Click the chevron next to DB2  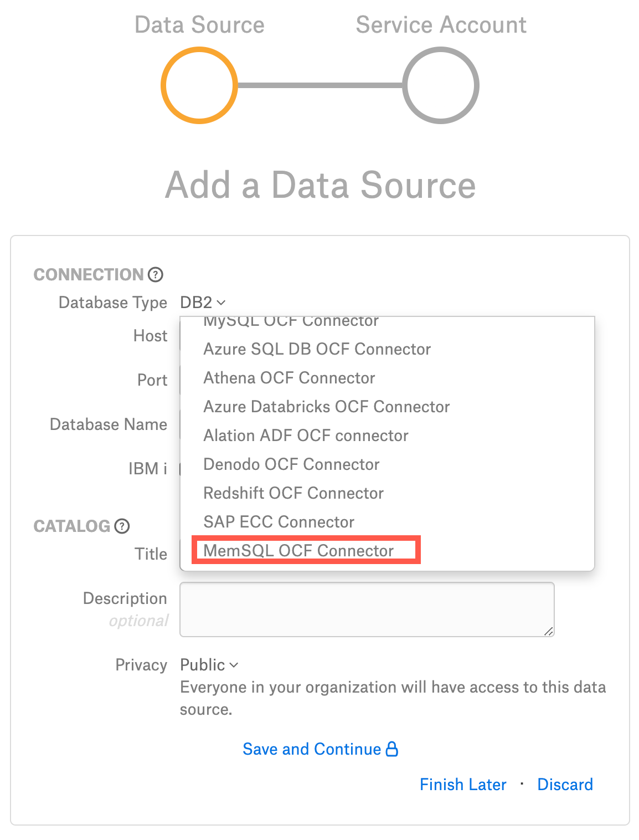(x=221, y=303)
